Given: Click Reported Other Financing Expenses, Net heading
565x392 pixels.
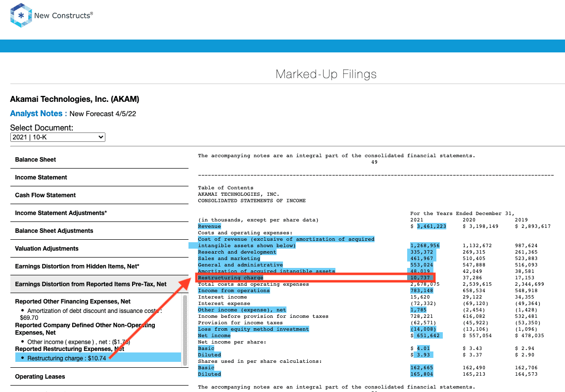Looking at the screenshot, I should click(x=73, y=302).
